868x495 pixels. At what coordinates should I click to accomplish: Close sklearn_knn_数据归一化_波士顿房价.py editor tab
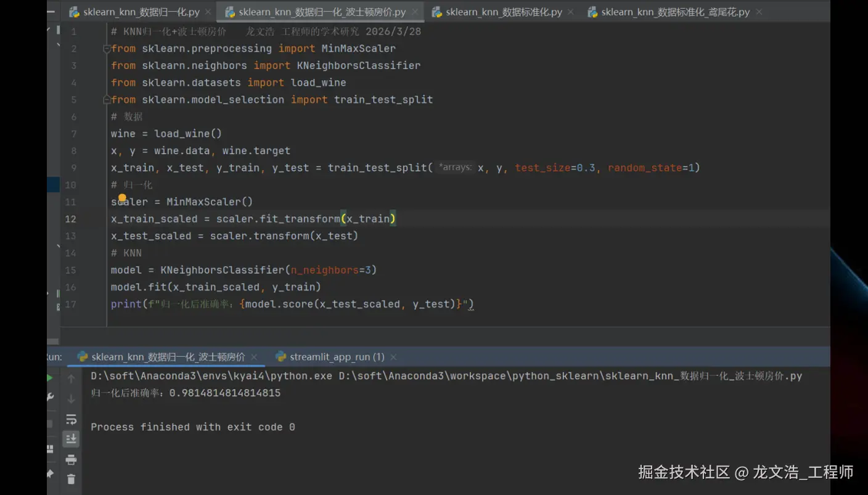[x=415, y=12]
